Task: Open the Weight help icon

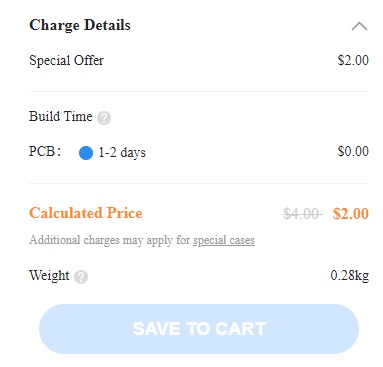Action: pos(81,277)
